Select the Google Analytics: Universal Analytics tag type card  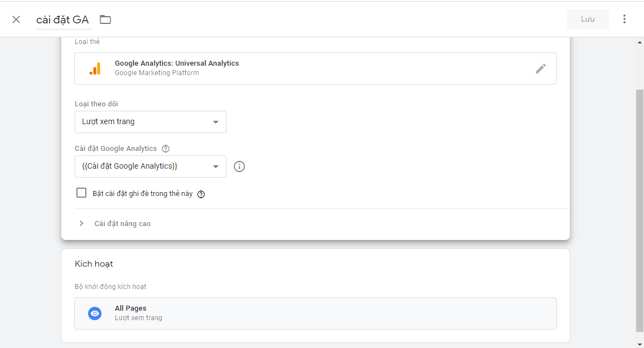(316, 68)
